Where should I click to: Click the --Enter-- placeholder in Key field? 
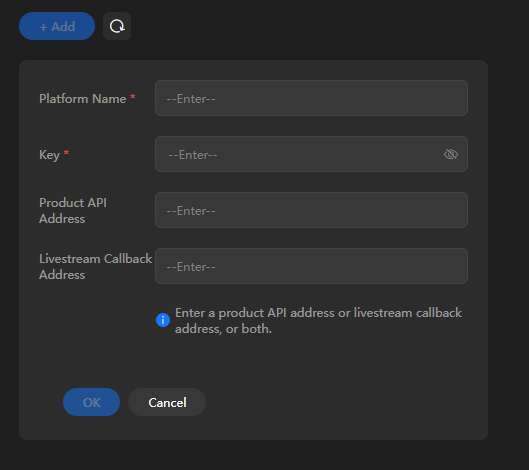pyautogui.click(x=193, y=155)
